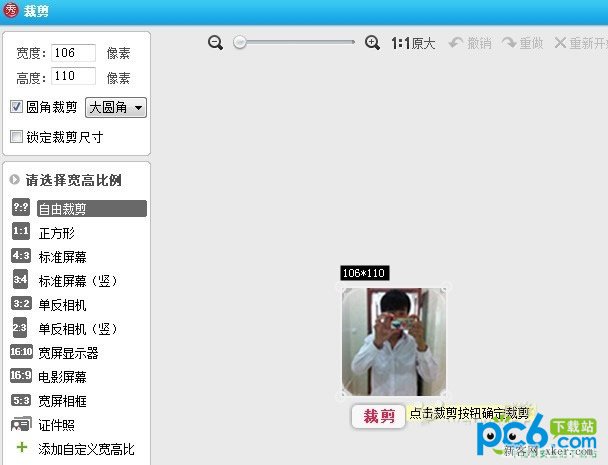This screenshot has width=608, height=465.
Task: Click the 1:1 原大 original size button
Action: 413,43
